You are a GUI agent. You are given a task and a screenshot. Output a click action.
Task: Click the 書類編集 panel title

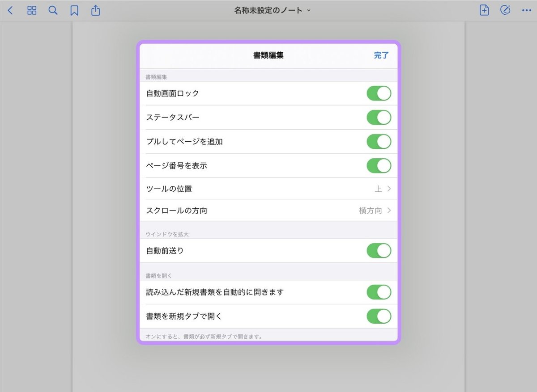coord(268,56)
